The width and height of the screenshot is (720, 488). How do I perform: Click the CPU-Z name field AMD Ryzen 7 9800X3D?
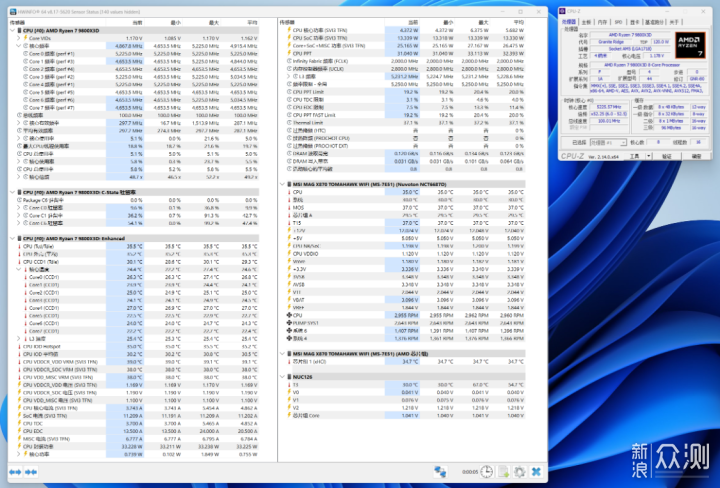630,35
